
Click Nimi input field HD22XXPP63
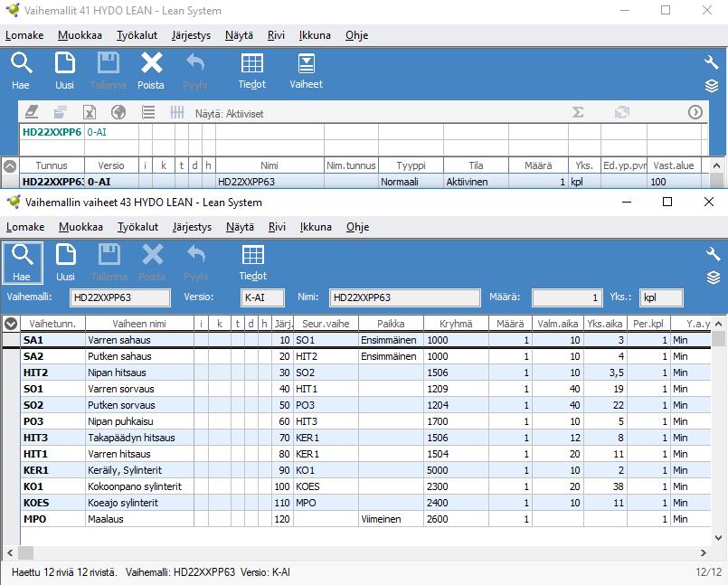(405, 297)
